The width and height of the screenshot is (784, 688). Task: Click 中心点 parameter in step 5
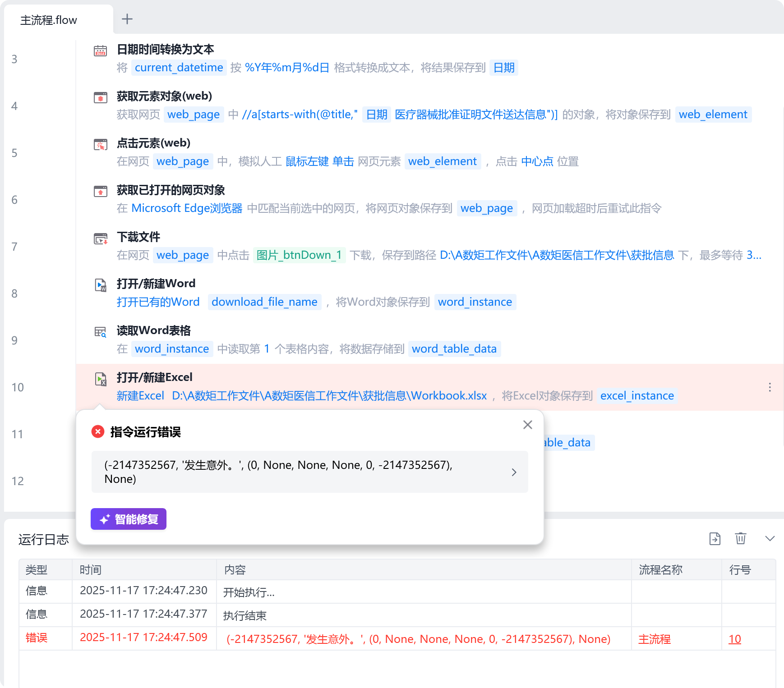click(537, 161)
